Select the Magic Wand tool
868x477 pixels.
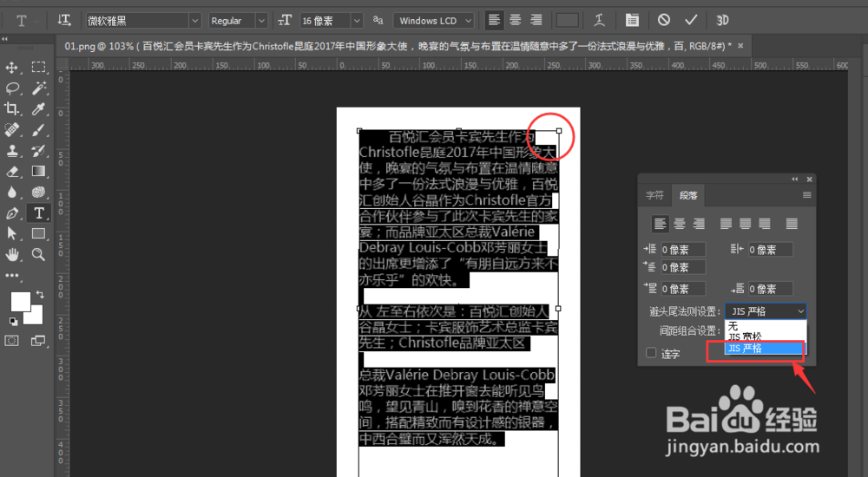pos(38,88)
